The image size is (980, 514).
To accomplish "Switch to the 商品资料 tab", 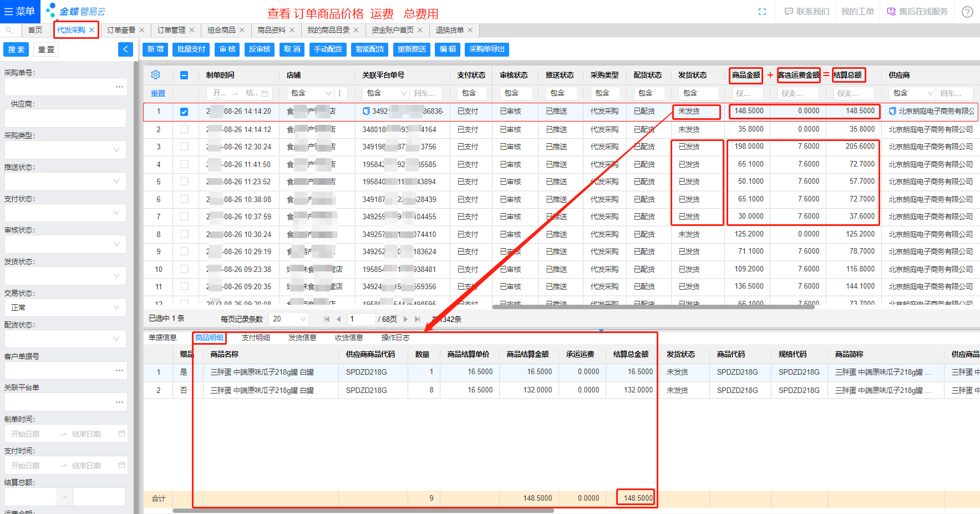I will [272, 30].
